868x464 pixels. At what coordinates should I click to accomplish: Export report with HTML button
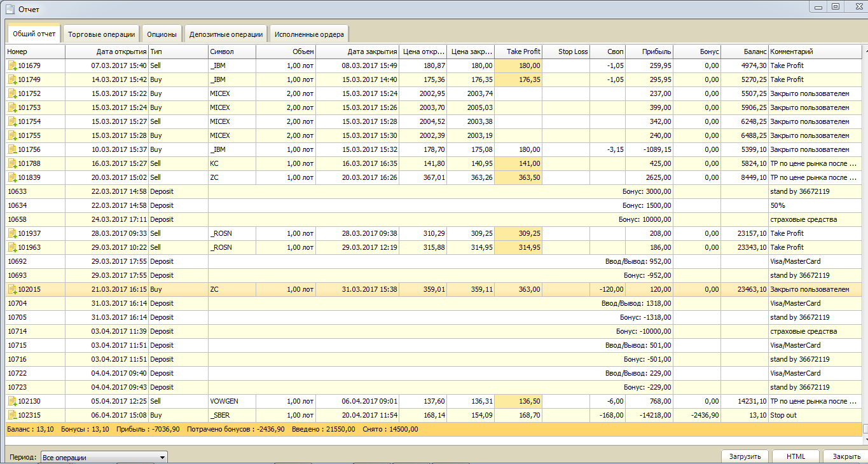click(x=796, y=456)
